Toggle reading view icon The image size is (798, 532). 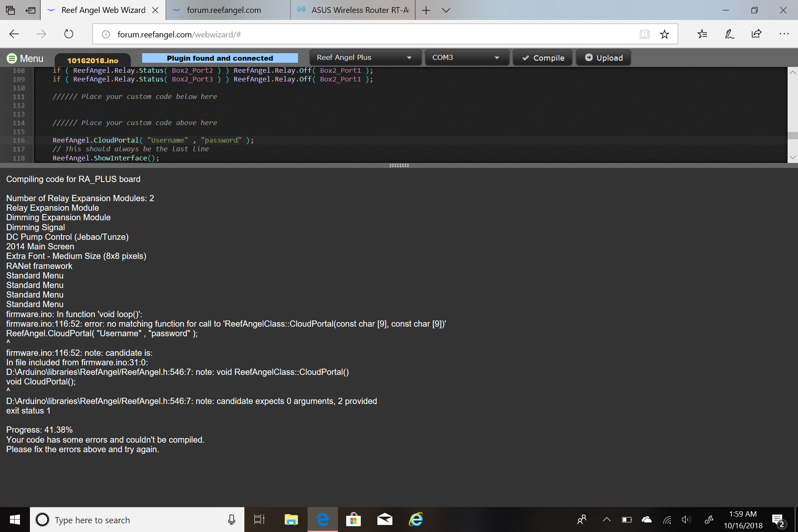point(644,34)
